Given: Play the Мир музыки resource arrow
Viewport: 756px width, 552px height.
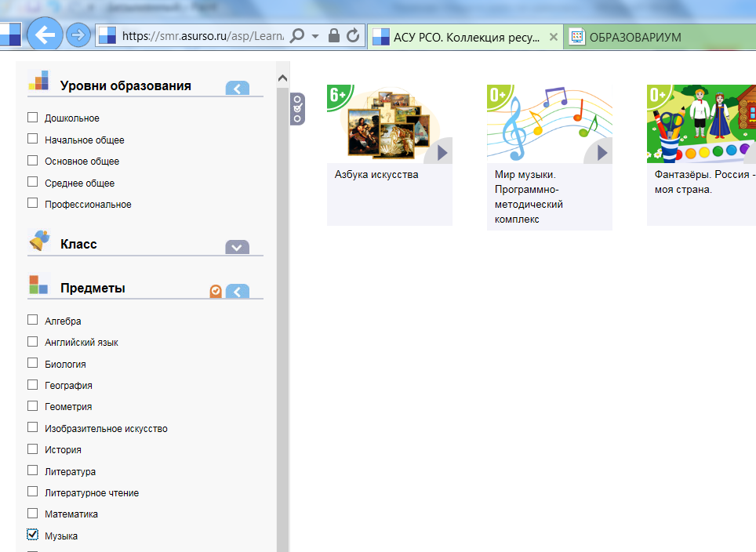Looking at the screenshot, I should [x=602, y=153].
